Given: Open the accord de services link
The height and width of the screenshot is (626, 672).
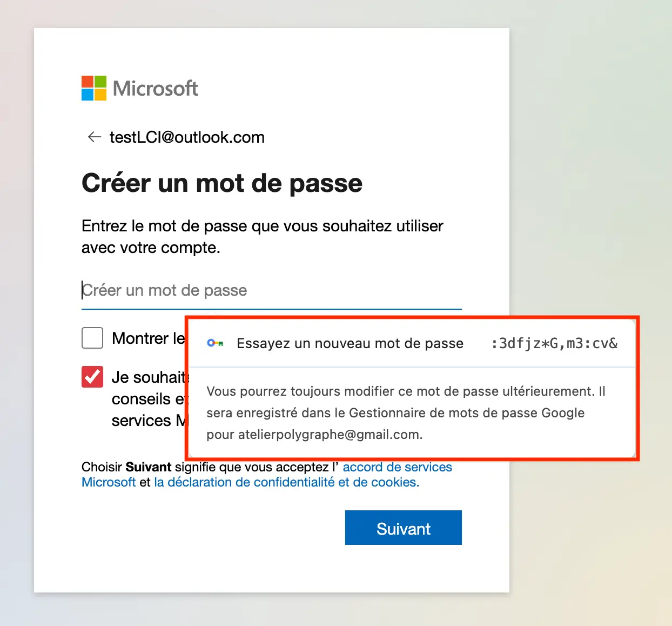Looking at the screenshot, I should (x=398, y=467).
